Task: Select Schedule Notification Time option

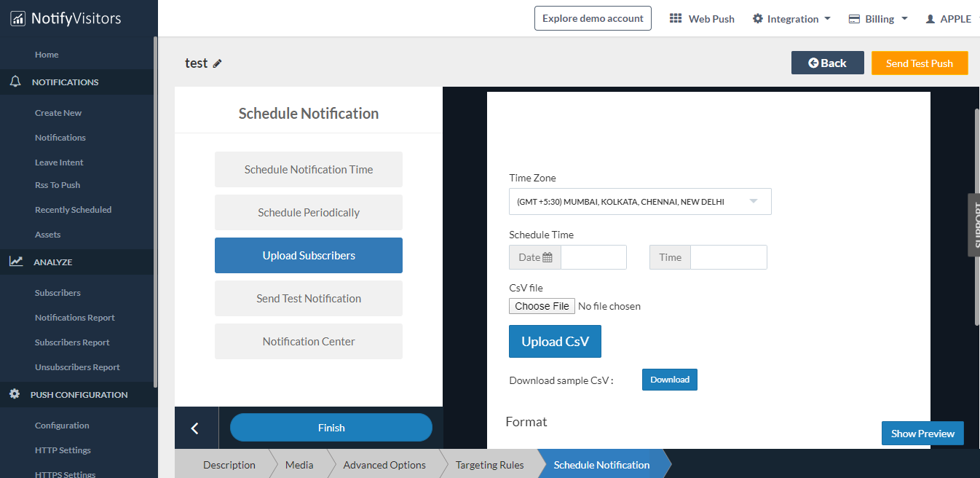Action: 309,169
